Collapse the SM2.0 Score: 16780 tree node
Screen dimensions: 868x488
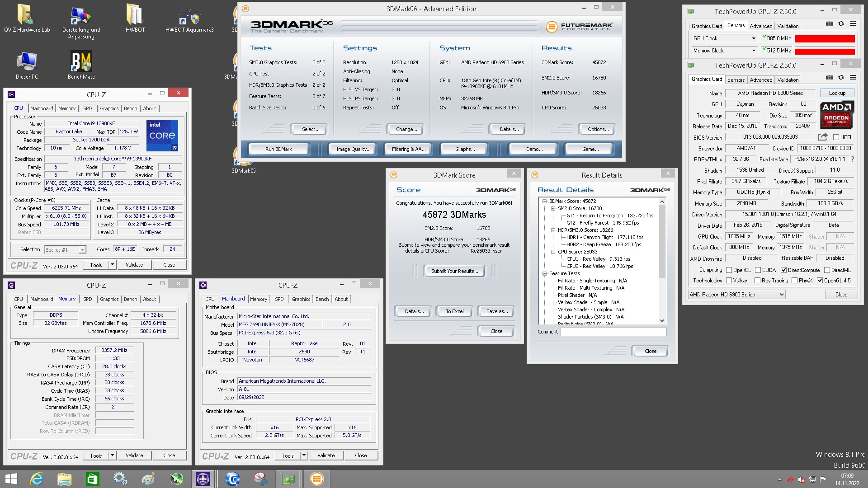point(553,208)
